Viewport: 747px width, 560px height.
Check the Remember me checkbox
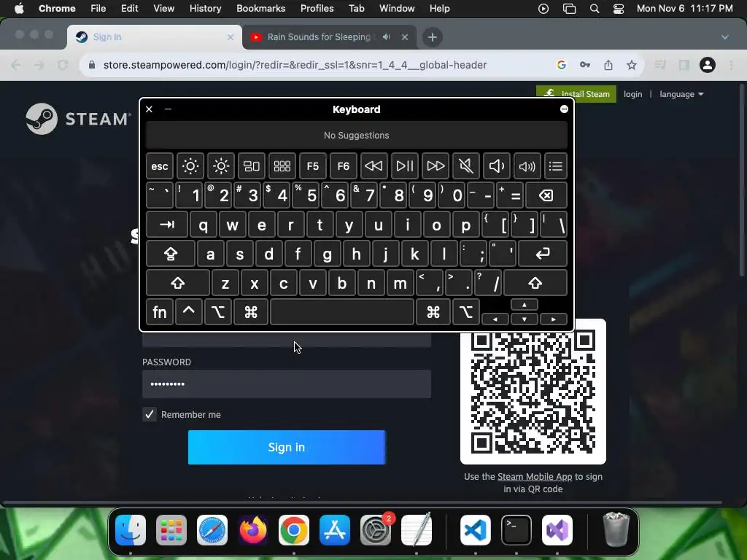(x=150, y=414)
